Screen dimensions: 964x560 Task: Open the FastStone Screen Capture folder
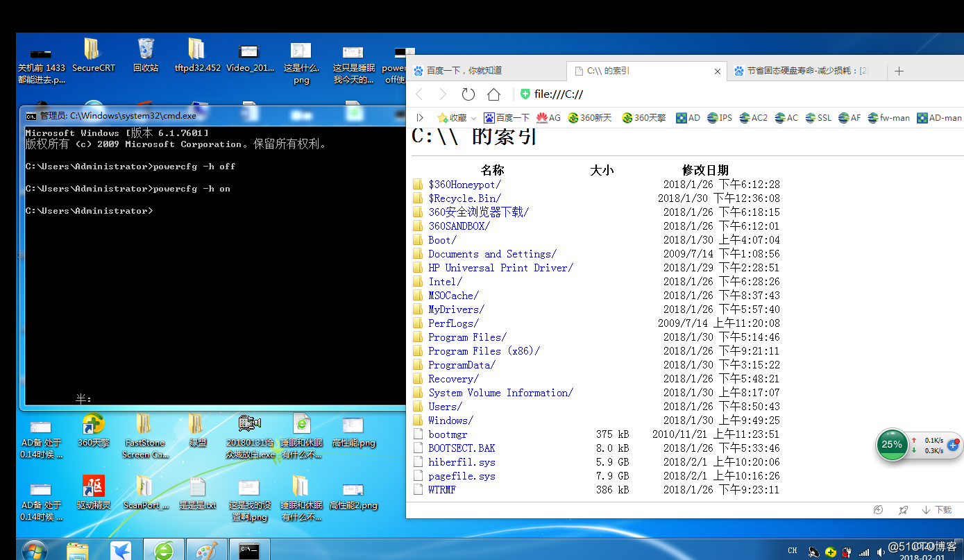pyautogui.click(x=145, y=436)
